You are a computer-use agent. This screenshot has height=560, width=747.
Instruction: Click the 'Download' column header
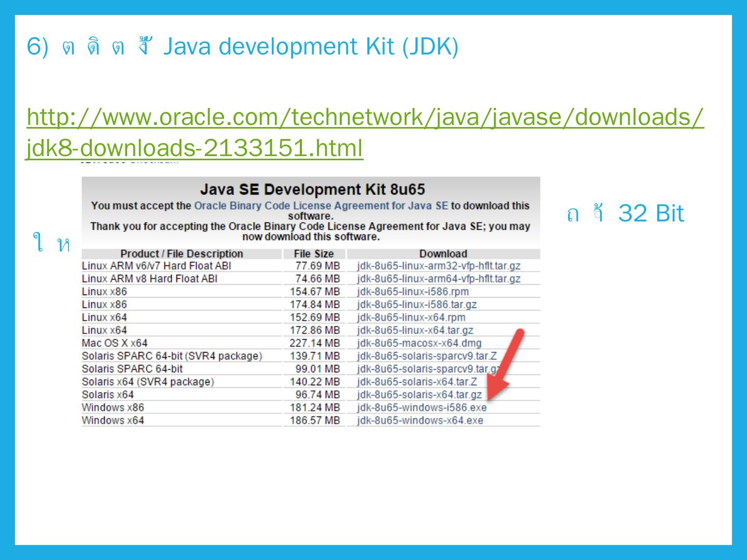443,254
